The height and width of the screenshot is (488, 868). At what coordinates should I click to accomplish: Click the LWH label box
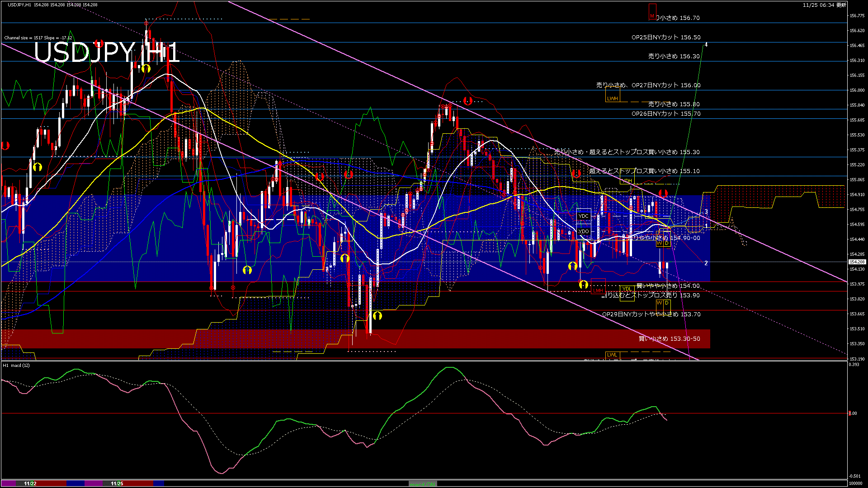click(612, 99)
